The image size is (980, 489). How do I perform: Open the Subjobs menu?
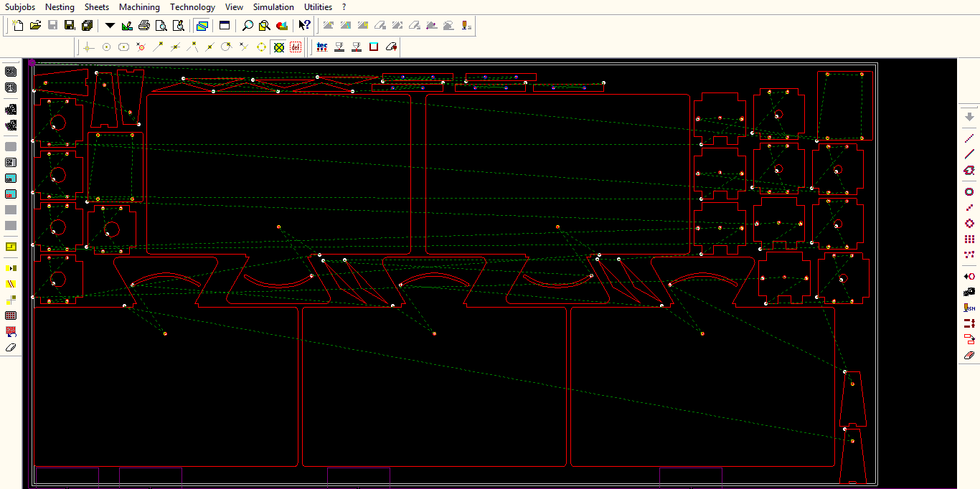point(20,7)
